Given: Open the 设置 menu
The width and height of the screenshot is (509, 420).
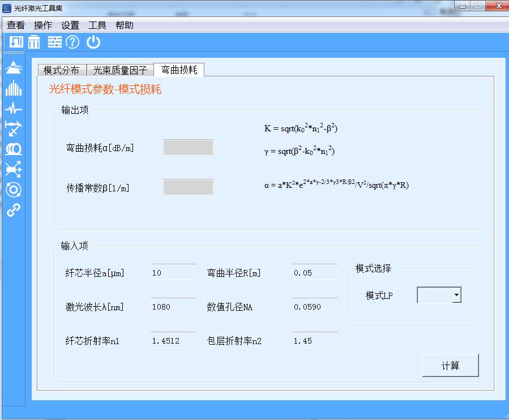Looking at the screenshot, I should (70, 25).
